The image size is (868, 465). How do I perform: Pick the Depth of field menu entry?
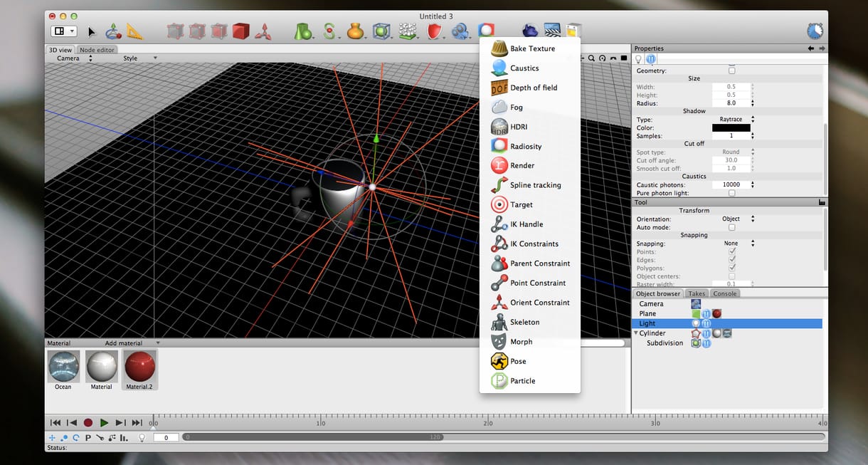pyautogui.click(x=530, y=88)
